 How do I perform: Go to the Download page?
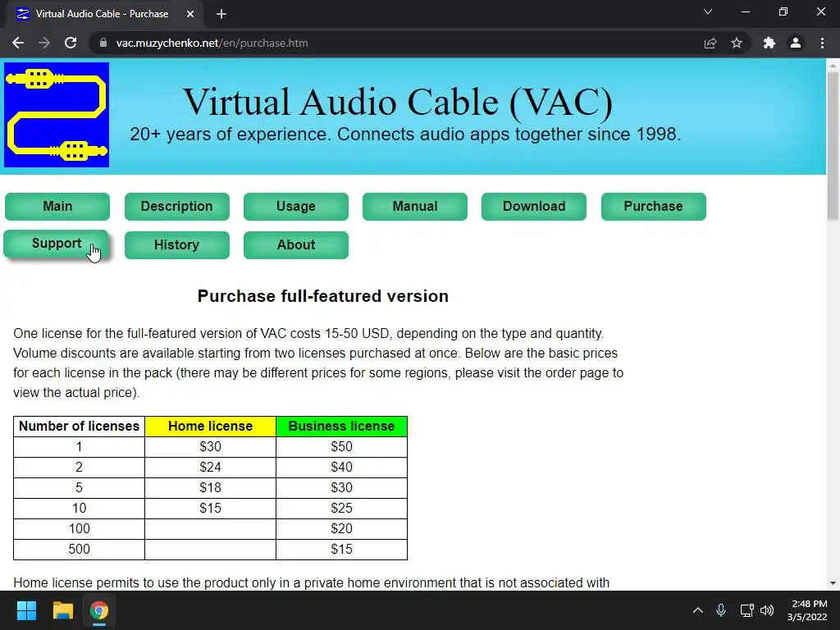click(533, 206)
